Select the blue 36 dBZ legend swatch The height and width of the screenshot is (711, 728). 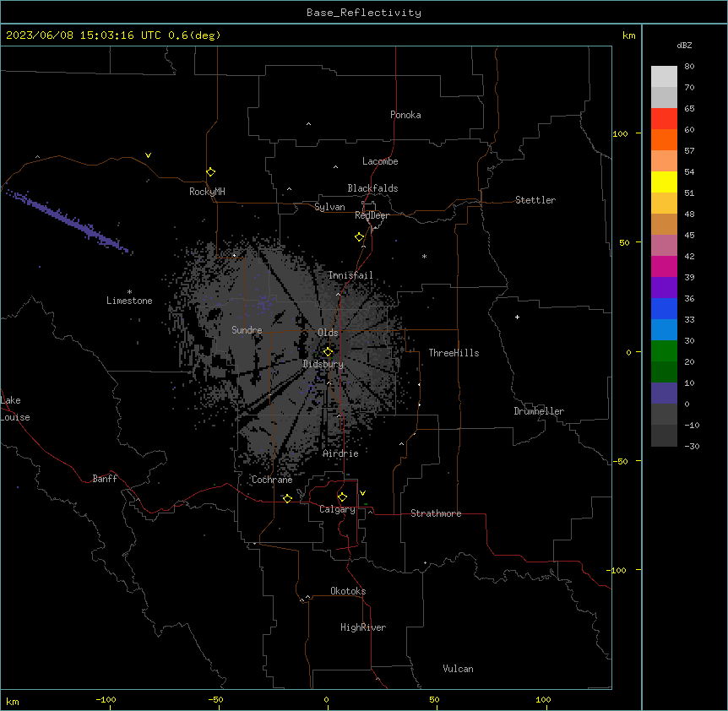[664, 308]
